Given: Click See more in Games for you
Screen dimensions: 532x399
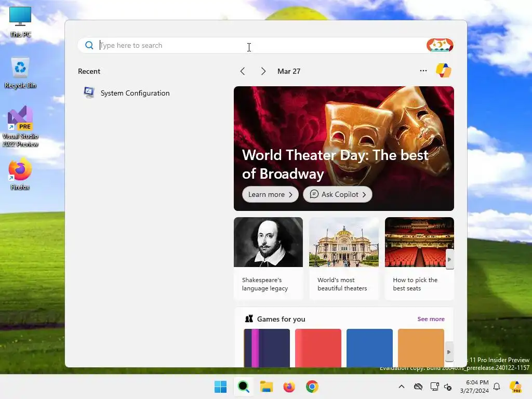Looking at the screenshot, I should tap(431, 319).
